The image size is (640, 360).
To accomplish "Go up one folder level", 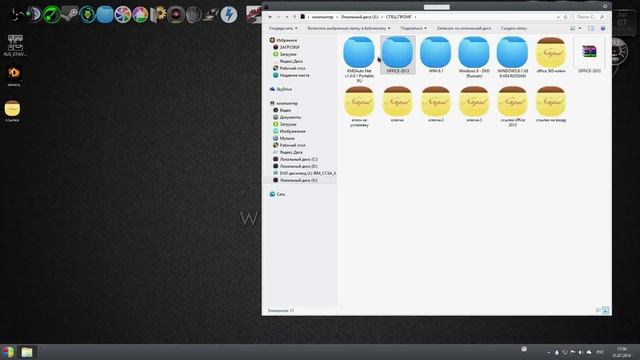I will (x=294, y=17).
